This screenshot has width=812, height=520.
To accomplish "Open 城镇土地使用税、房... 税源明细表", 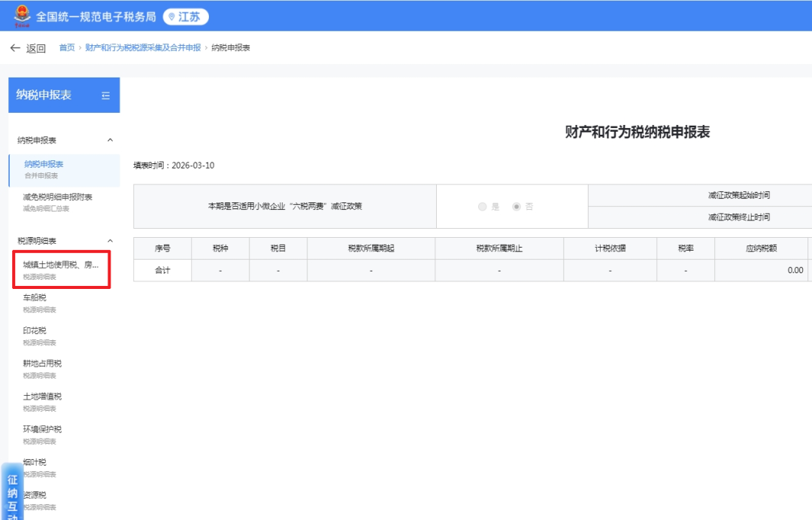I will [62, 269].
